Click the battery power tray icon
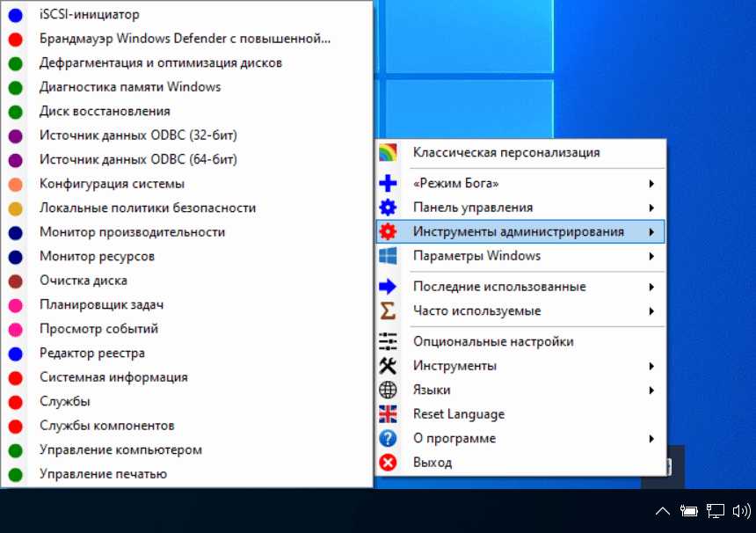 tap(688, 510)
